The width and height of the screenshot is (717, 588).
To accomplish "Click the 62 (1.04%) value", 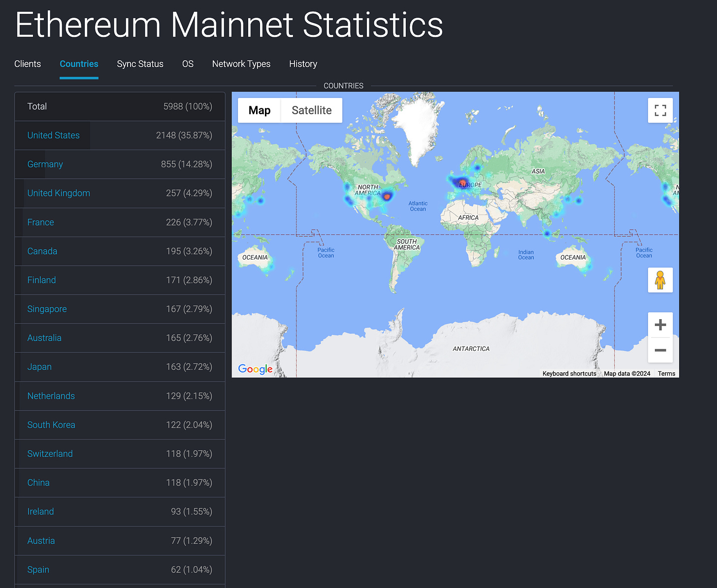I will pos(192,570).
